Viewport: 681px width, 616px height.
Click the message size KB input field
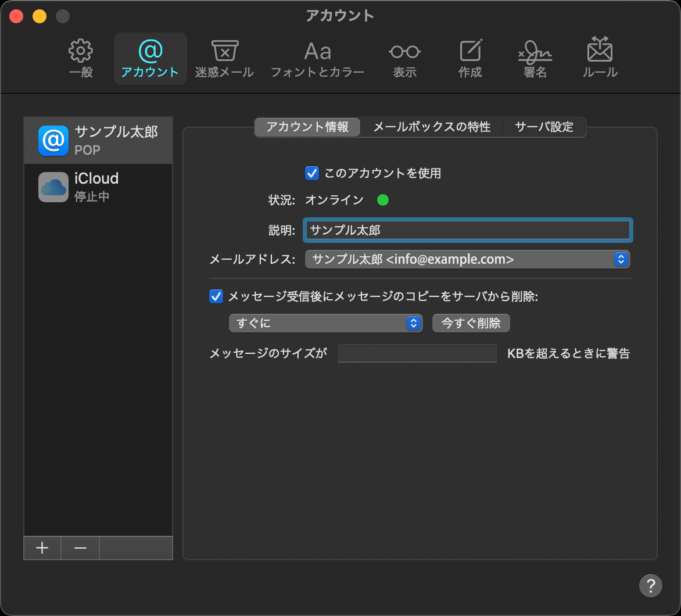click(x=417, y=353)
